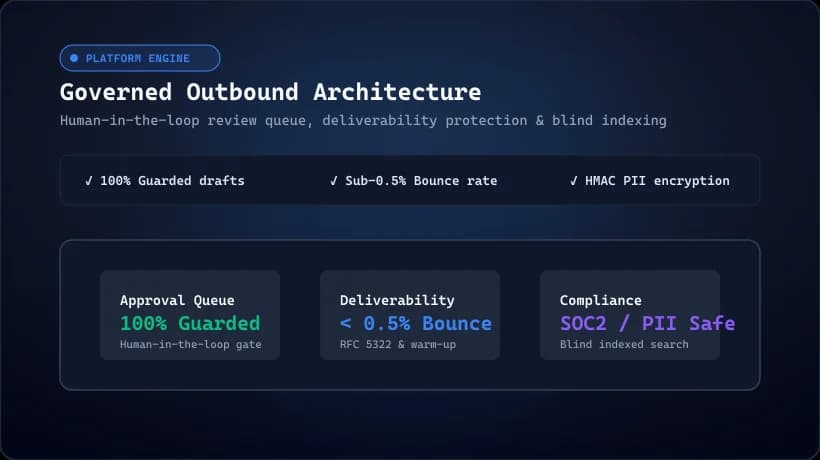Viewport: 820px width, 460px height.
Task: Click the Human-in-the-loop review queue subtitle
Action: click(x=363, y=121)
